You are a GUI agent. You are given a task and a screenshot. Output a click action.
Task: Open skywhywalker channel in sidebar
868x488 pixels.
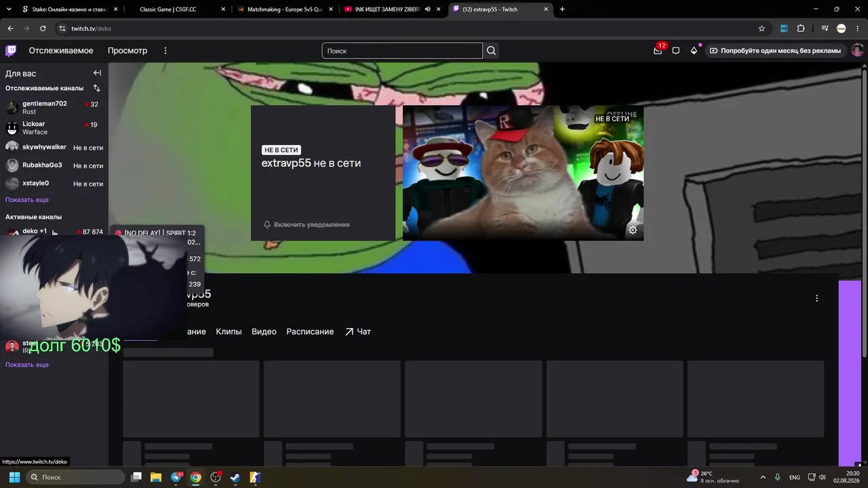(54, 147)
